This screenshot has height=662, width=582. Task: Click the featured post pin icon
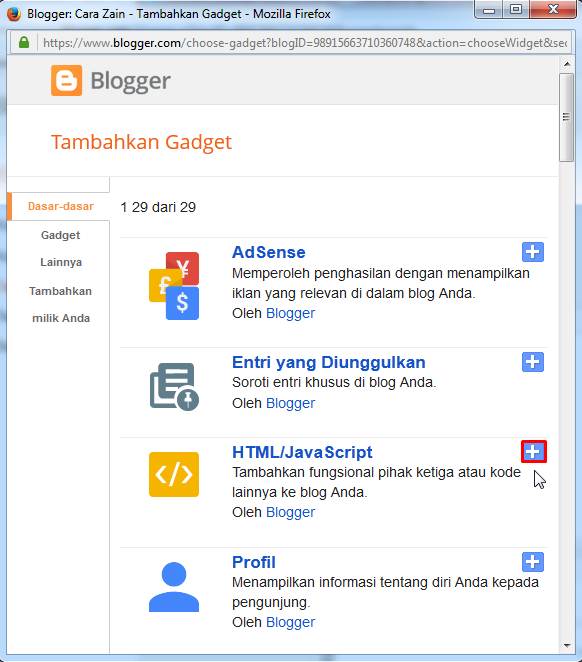(x=174, y=386)
